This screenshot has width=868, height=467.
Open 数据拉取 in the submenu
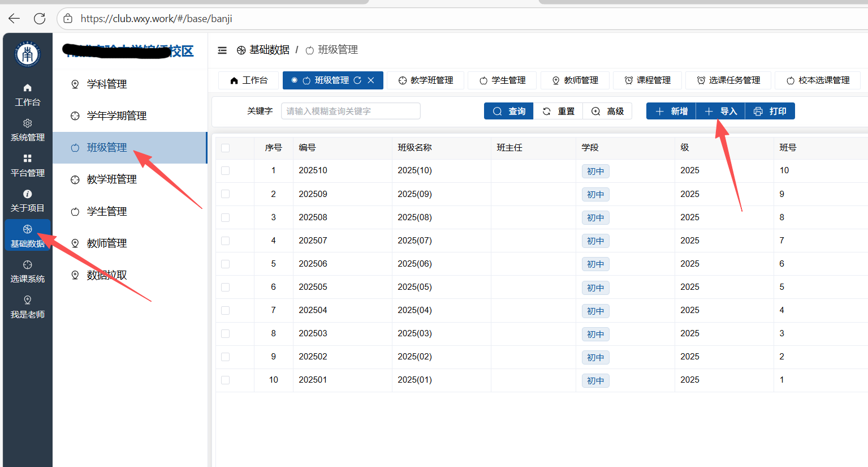pos(106,275)
